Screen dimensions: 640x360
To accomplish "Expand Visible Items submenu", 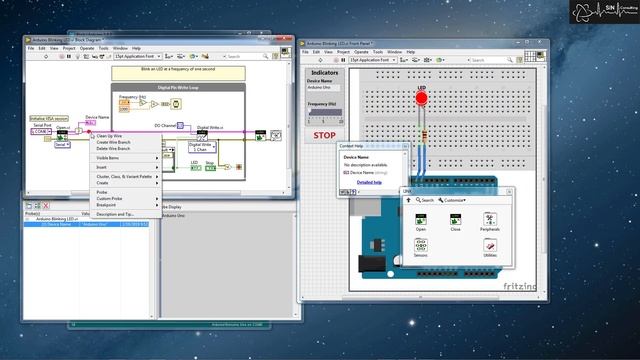I will [126, 158].
